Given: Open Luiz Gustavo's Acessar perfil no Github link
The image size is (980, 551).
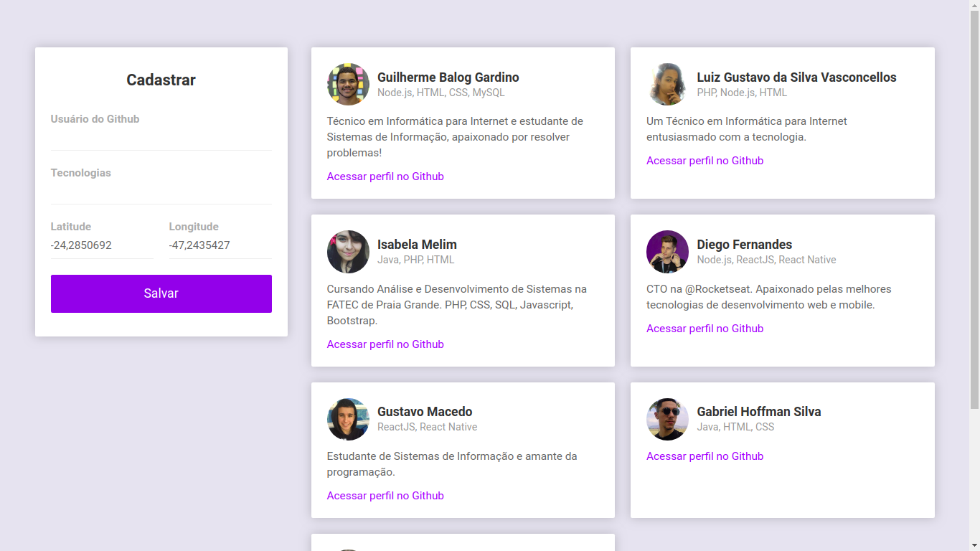Looking at the screenshot, I should click(x=705, y=161).
